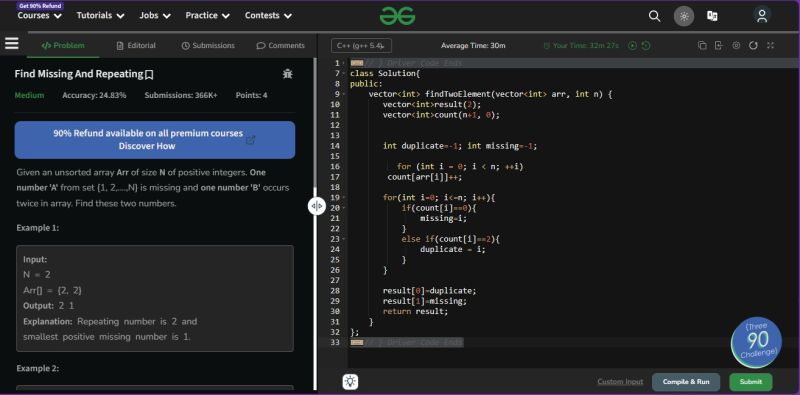Pause or resume the timer
The image size is (800, 395).
point(633,46)
